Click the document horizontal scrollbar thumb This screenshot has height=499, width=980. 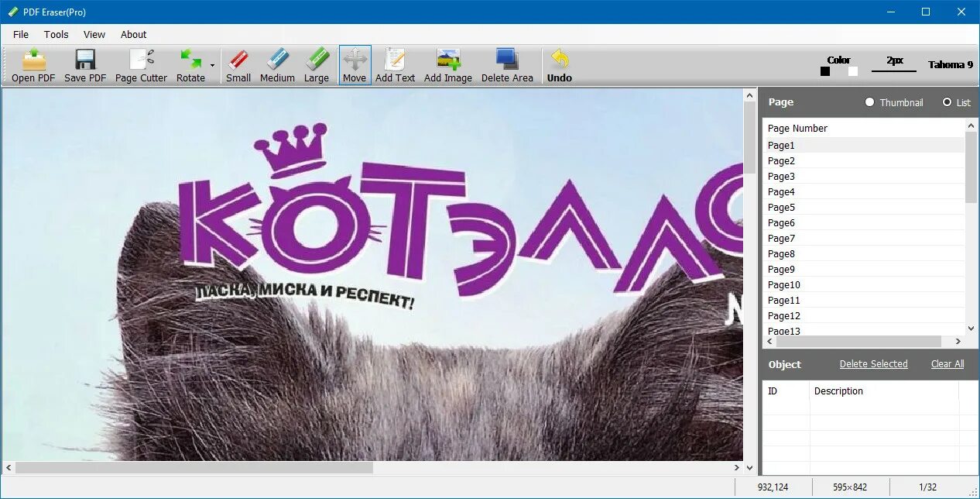[194, 468]
